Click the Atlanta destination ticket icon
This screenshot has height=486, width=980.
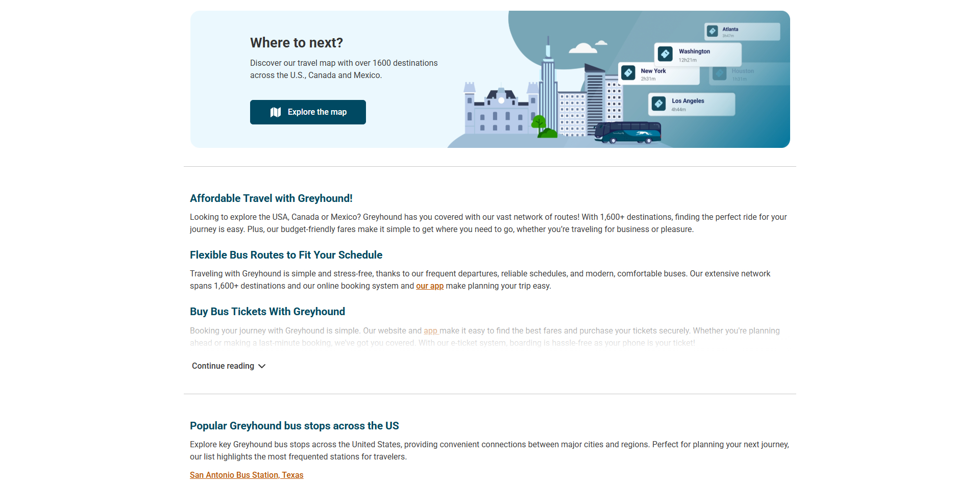point(713,32)
